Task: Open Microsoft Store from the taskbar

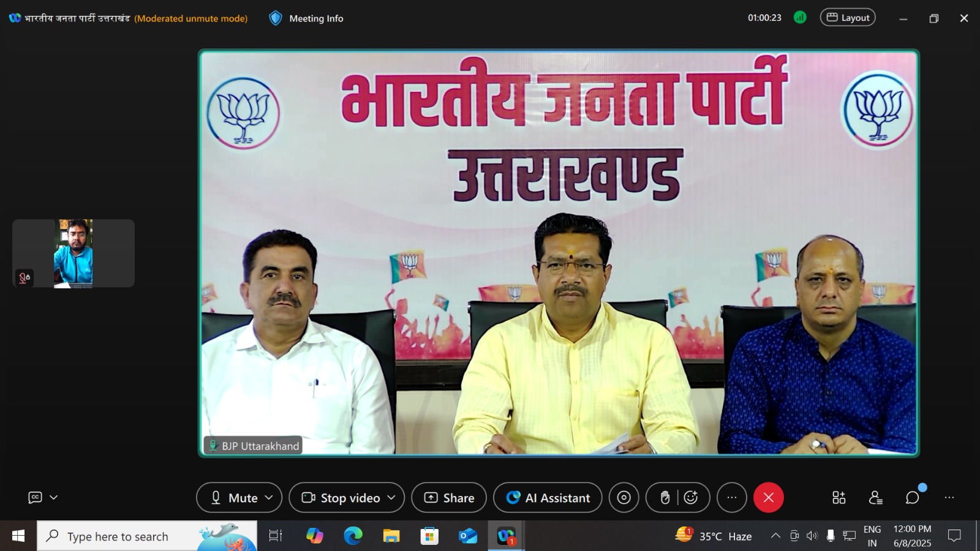Action: (429, 536)
